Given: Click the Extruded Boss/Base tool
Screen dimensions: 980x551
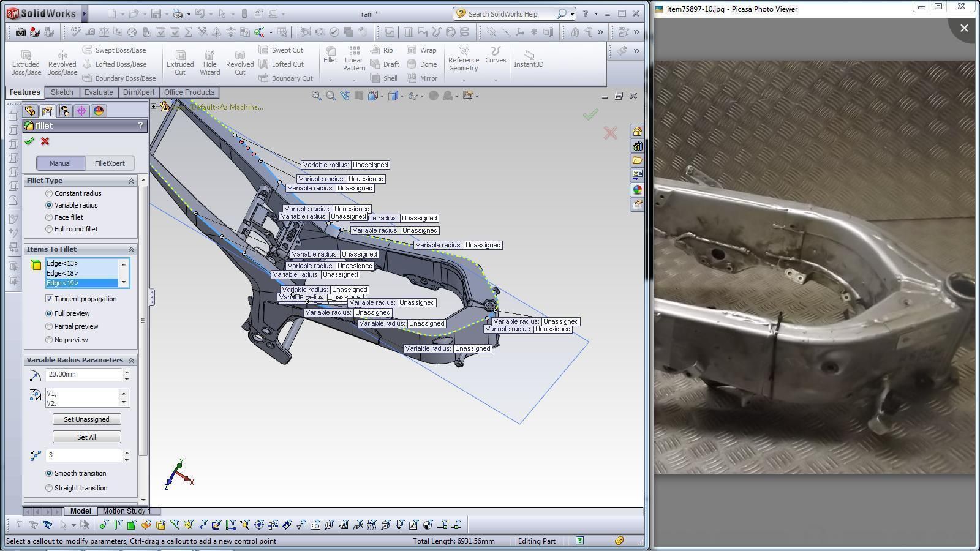Looking at the screenshot, I should [26, 63].
